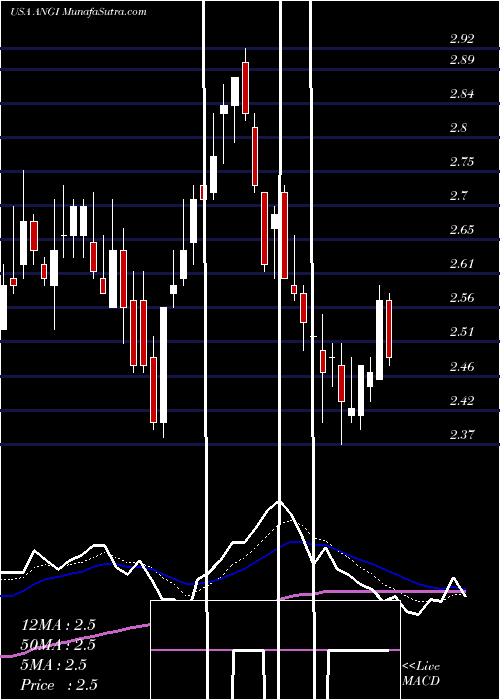The width and height of the screenshot is (500, 700).
Task: Click the tallest red candlestick near the 2.89 peak
Action: (x=246, y=88)
